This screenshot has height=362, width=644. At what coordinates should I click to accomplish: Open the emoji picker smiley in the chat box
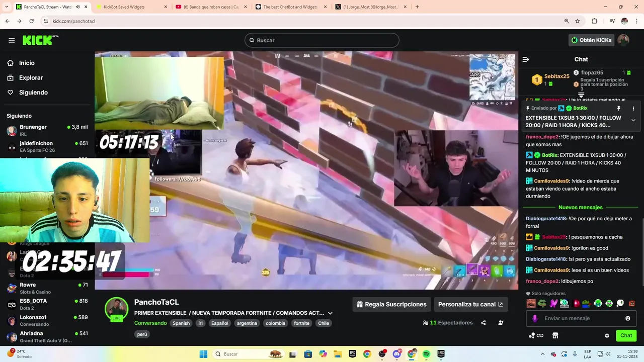pos(628,318)
